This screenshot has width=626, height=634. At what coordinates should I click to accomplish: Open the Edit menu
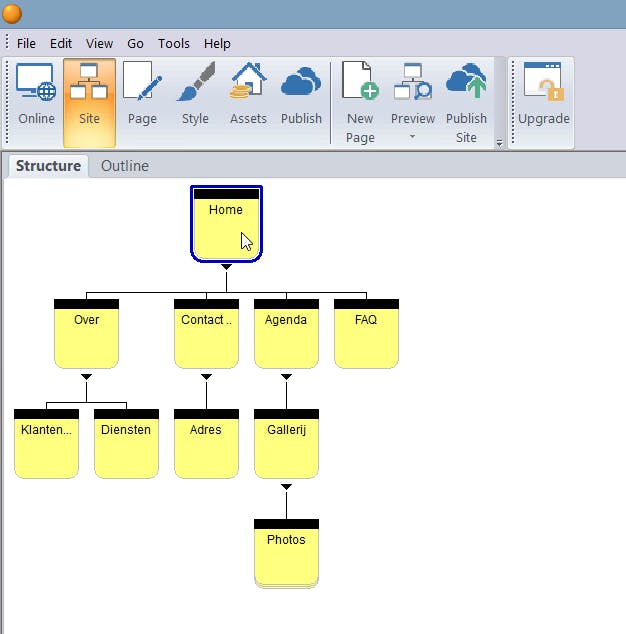[61, 43]
